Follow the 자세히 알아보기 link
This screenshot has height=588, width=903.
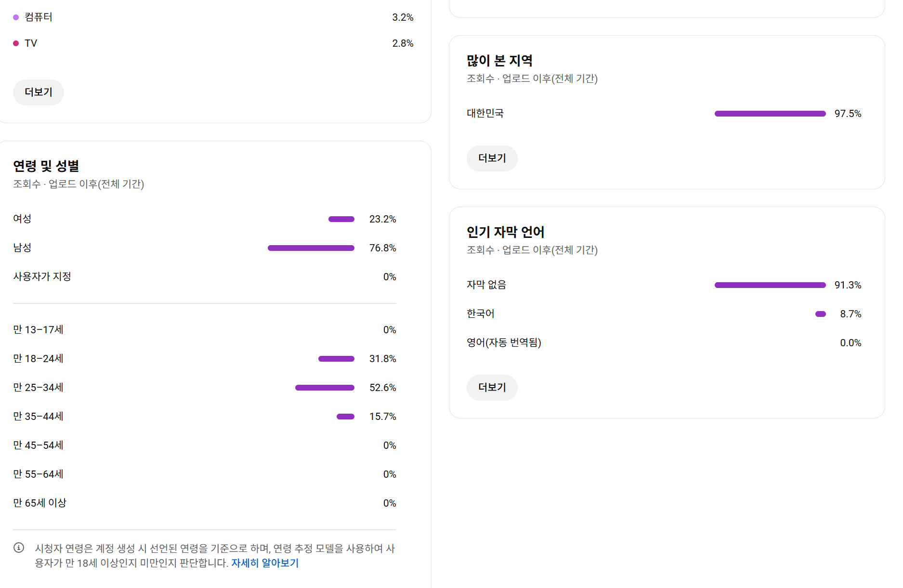tap(265, 563)
